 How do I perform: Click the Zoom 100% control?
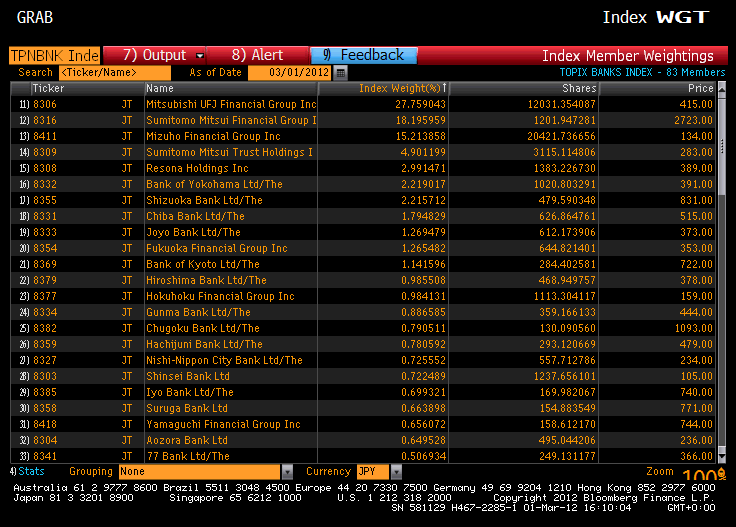698,472
